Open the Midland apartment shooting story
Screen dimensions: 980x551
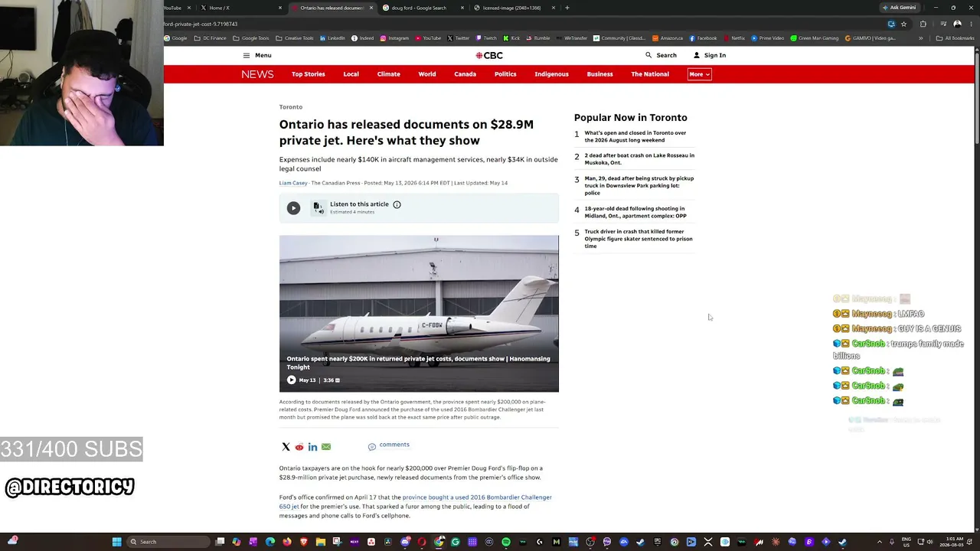(x=635, y=212)
